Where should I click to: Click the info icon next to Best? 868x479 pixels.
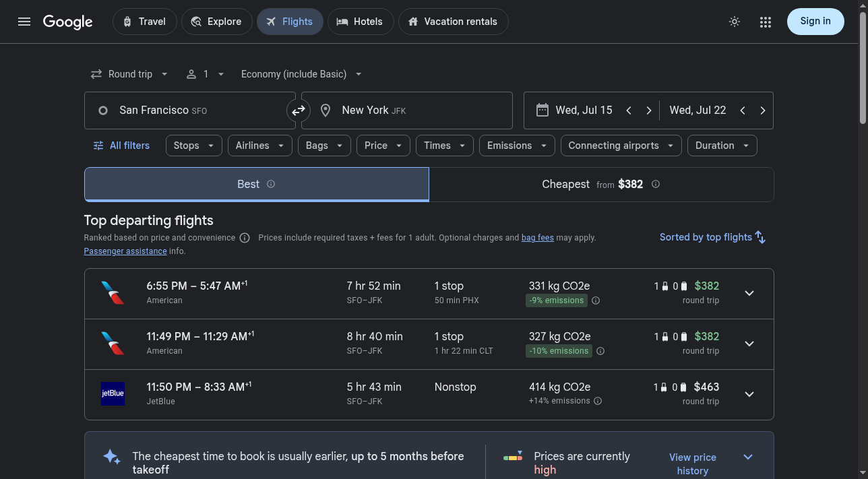coord(271,184)
